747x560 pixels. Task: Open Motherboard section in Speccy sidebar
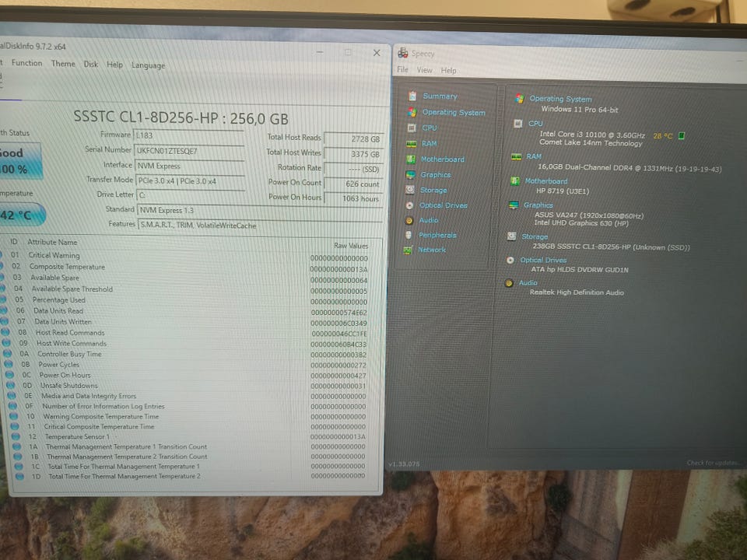(443, 159)
